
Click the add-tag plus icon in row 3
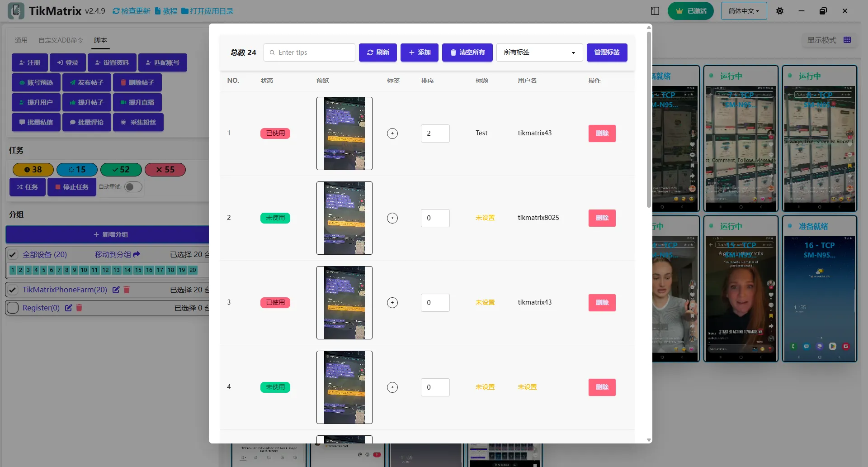click(392, 303)
